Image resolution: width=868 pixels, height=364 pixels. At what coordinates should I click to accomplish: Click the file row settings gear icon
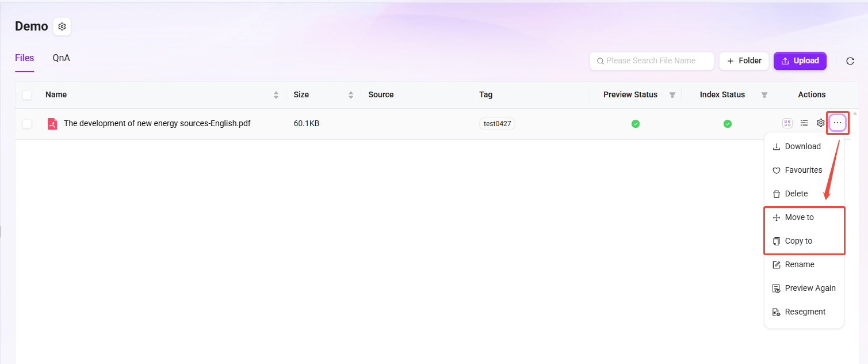pos(821,123)
